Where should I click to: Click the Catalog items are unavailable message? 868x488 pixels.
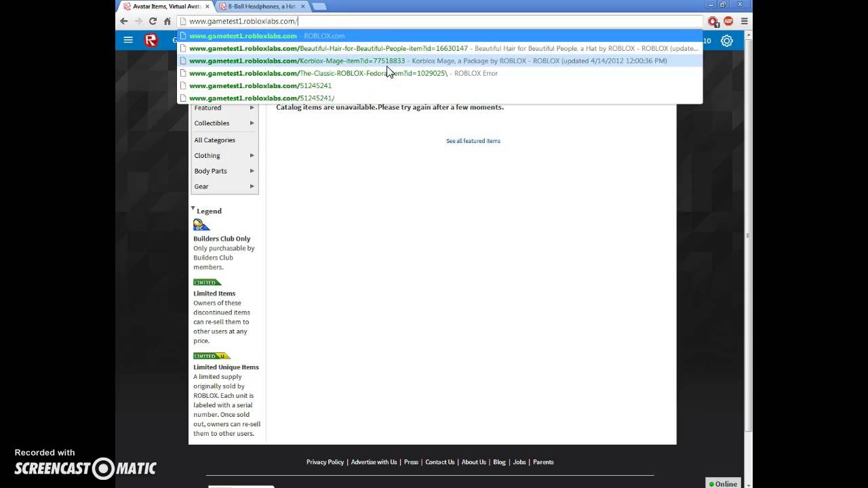(390, 107)
